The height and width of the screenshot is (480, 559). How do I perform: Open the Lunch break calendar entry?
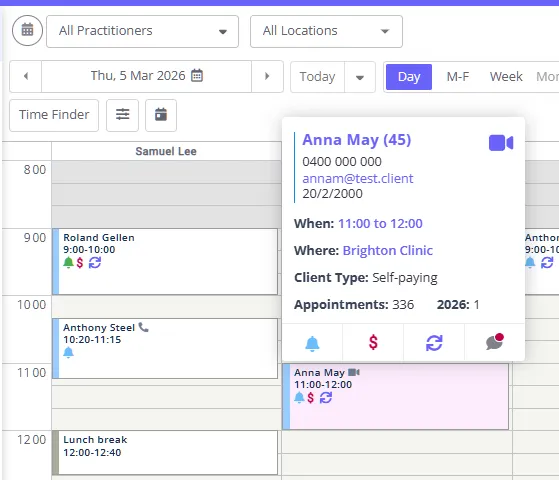(165, 452)
